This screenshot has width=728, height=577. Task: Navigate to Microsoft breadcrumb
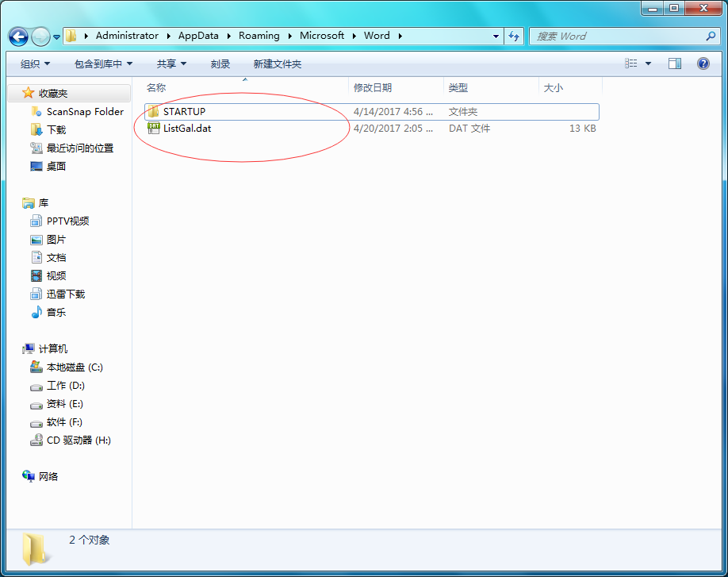322,36
